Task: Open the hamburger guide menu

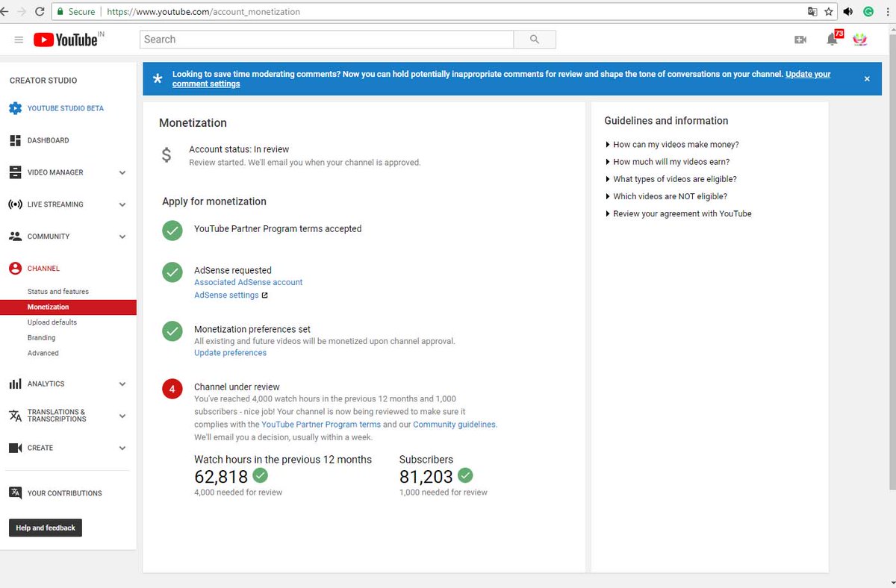Action: [19, 40]
